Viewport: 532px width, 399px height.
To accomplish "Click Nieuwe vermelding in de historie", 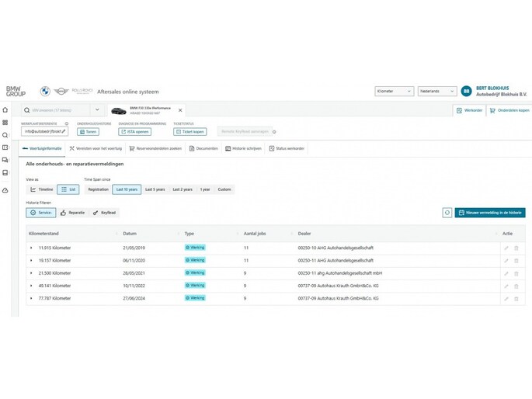I will pyautogui.click(x=490, y=213).
